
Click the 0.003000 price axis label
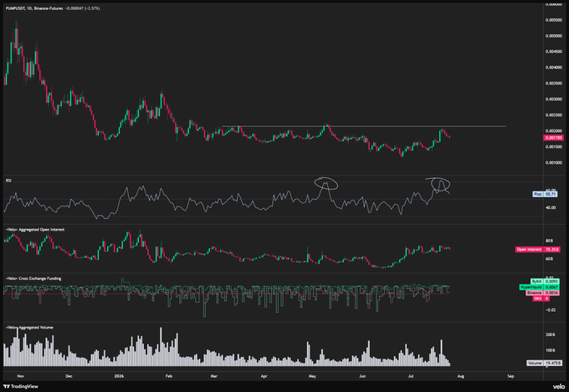(x=554, y=99)
